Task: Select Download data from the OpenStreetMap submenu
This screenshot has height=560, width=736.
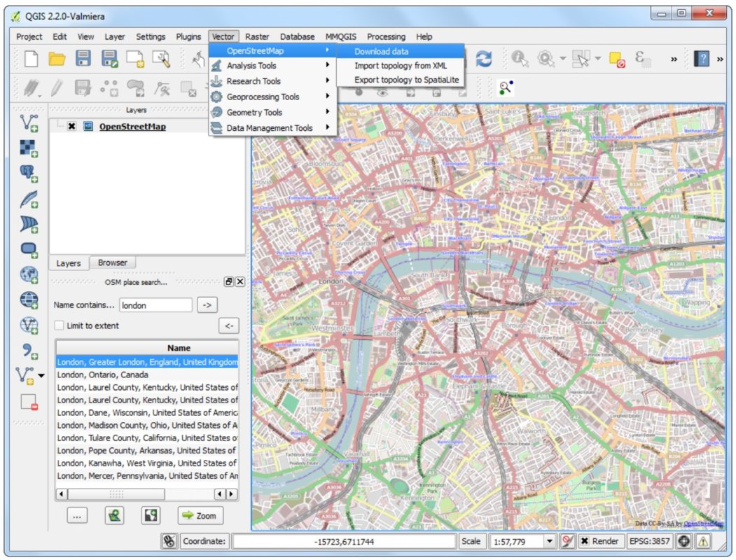Action: tap(383, 51)
